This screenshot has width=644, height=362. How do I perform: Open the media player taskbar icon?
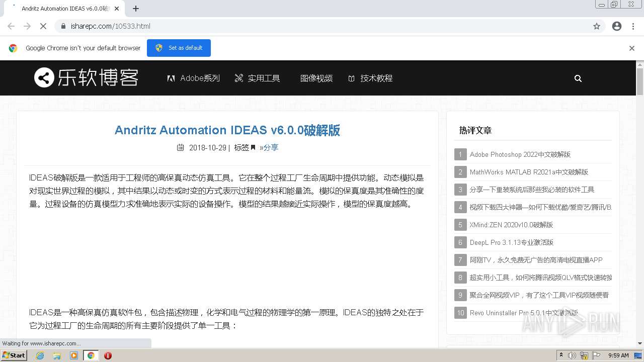point(74,355)
